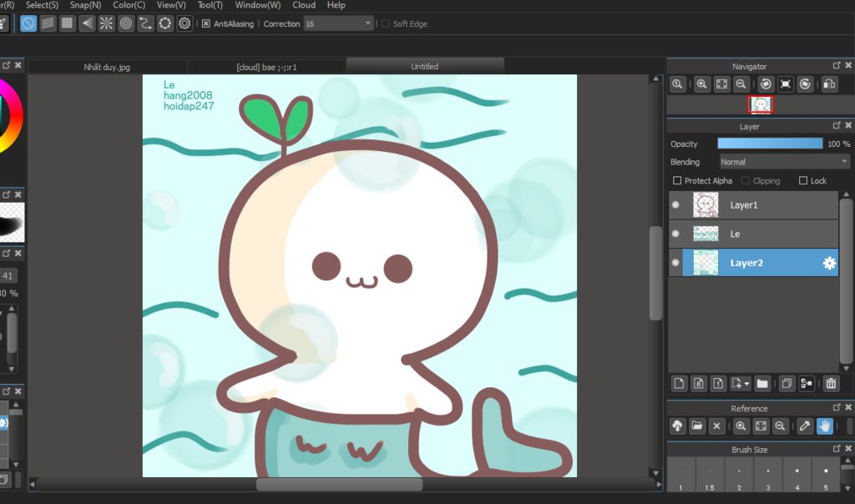Viewport: 855px width, 504px height.
Task: Select the Le layer row
Action: point(754,234)
